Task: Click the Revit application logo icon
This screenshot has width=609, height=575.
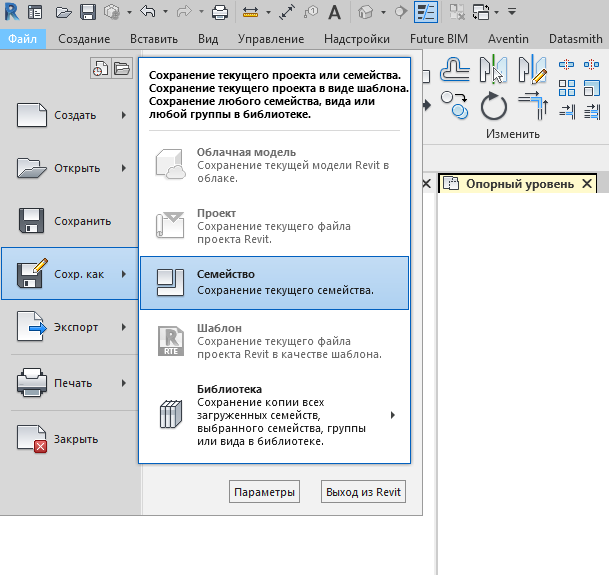Action: point(12,12)
